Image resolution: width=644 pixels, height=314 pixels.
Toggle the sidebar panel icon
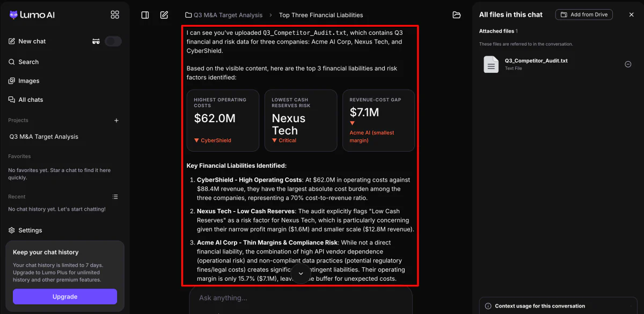tap(145, 15)
